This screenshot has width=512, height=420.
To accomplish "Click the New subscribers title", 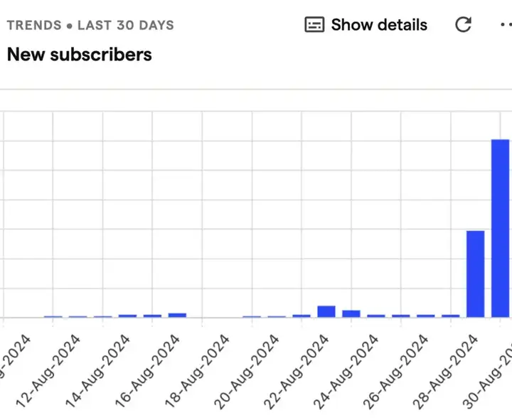I will coord(80,54).
